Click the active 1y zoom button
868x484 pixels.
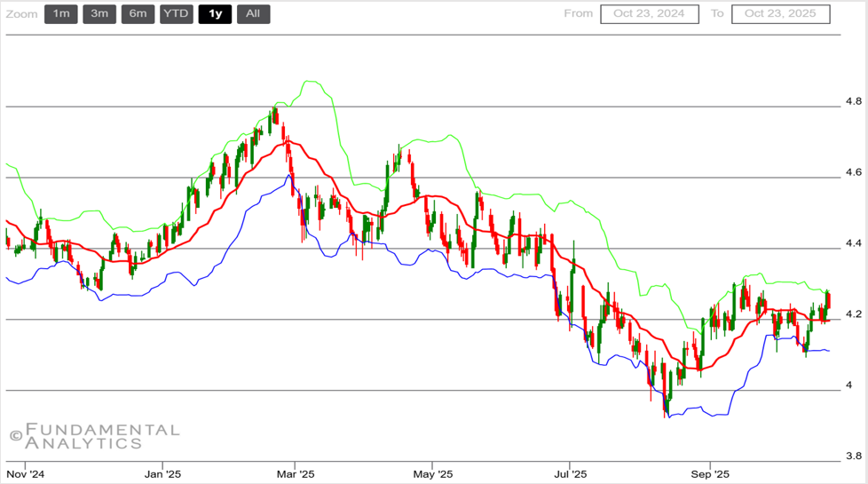[215, 13]
